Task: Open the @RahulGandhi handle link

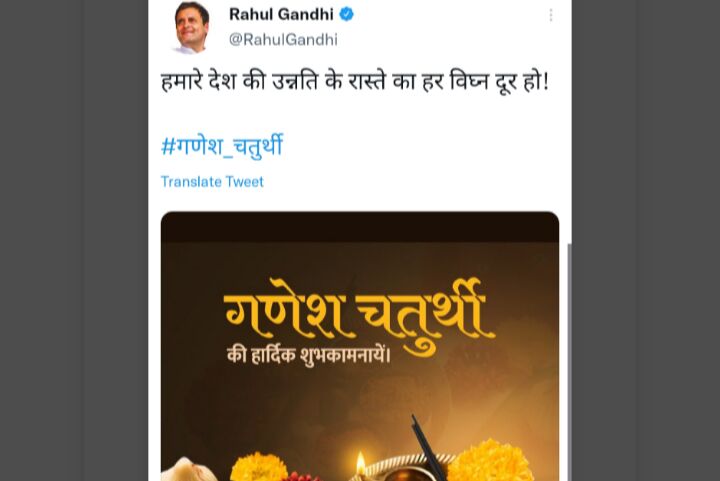Action: 283,39
